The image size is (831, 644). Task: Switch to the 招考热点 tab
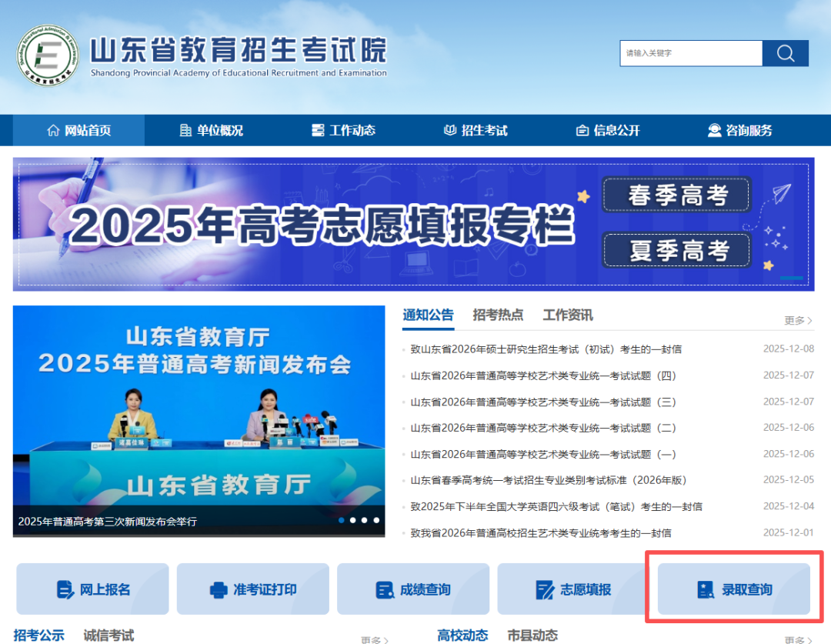click(498, 315)
